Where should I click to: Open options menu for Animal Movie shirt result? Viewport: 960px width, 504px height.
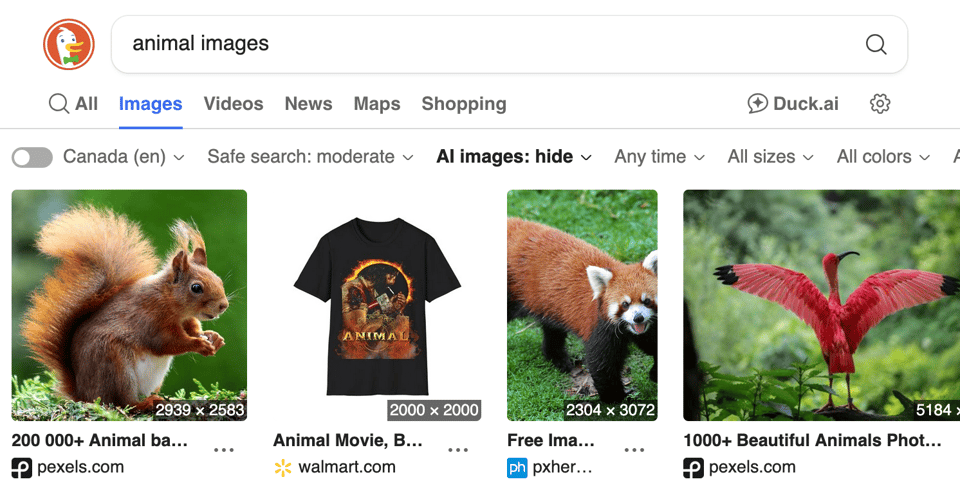[x=458, y=450]
